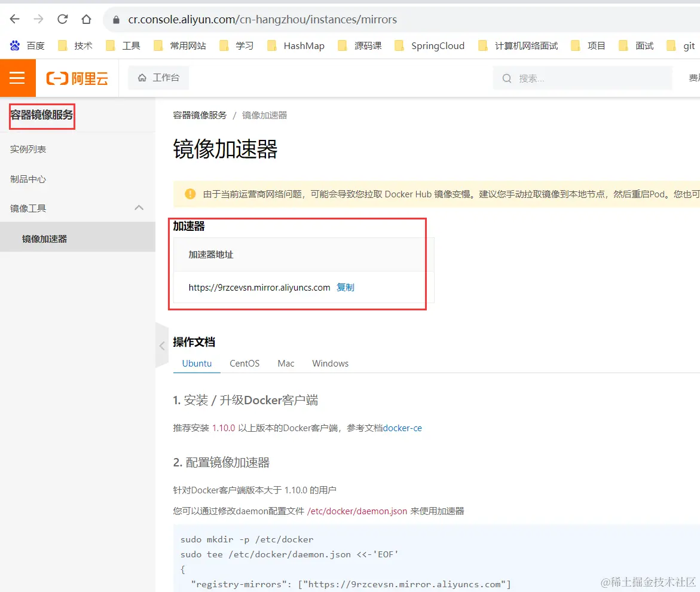Switch to the Mac tab

click(x=286, y=364)
